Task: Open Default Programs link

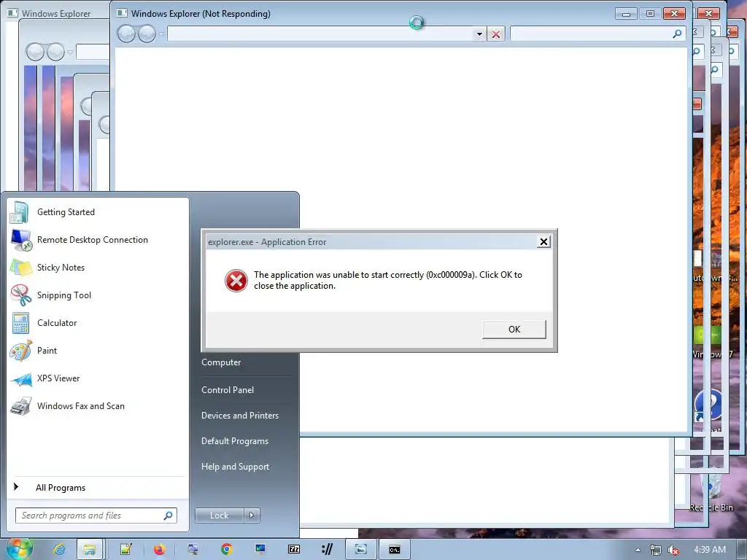Action: tap(234, 441)
